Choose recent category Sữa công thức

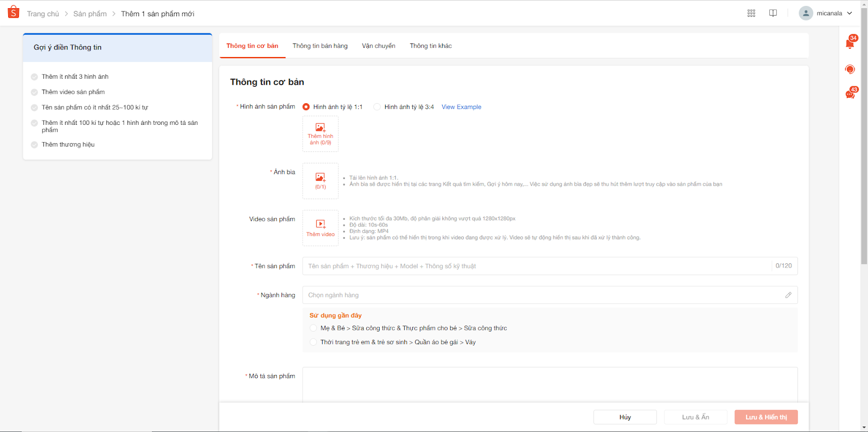[x=314, y=328]
